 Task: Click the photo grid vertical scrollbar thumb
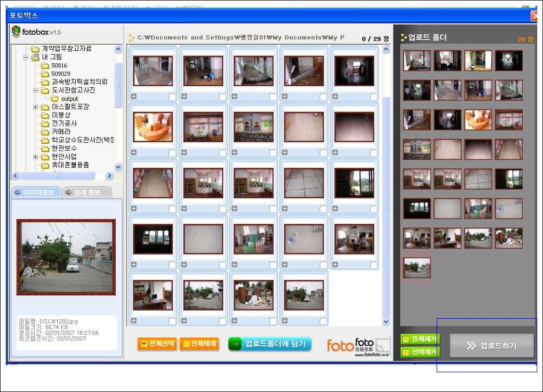386,207
